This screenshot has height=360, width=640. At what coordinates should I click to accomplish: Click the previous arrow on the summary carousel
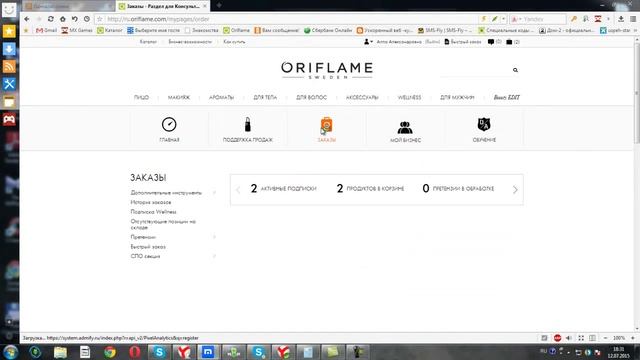click(x=238, y=189)
